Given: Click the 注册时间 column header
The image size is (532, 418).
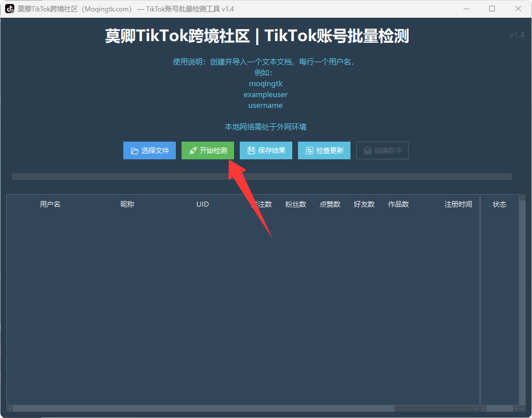Looking at the screenshot, I should tap(458, 204).
